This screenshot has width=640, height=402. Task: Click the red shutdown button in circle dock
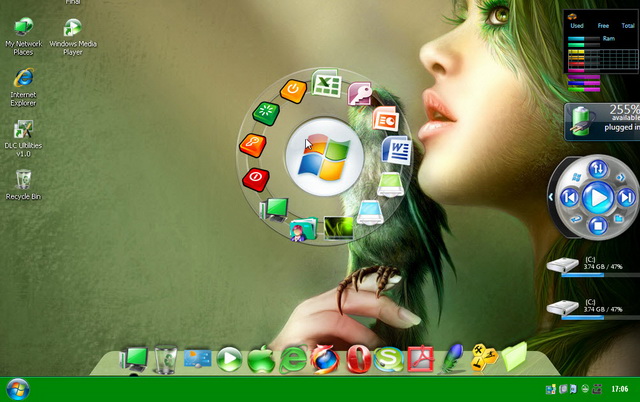256,179
